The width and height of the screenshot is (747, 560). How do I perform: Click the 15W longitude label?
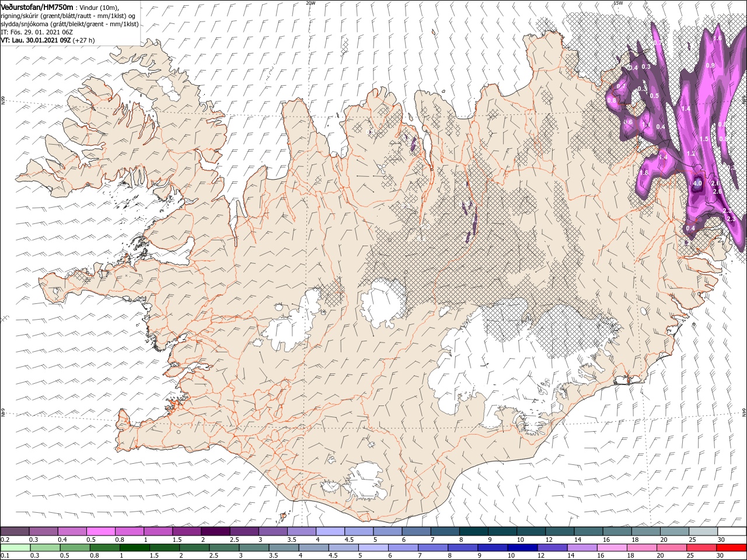[618, 3]
